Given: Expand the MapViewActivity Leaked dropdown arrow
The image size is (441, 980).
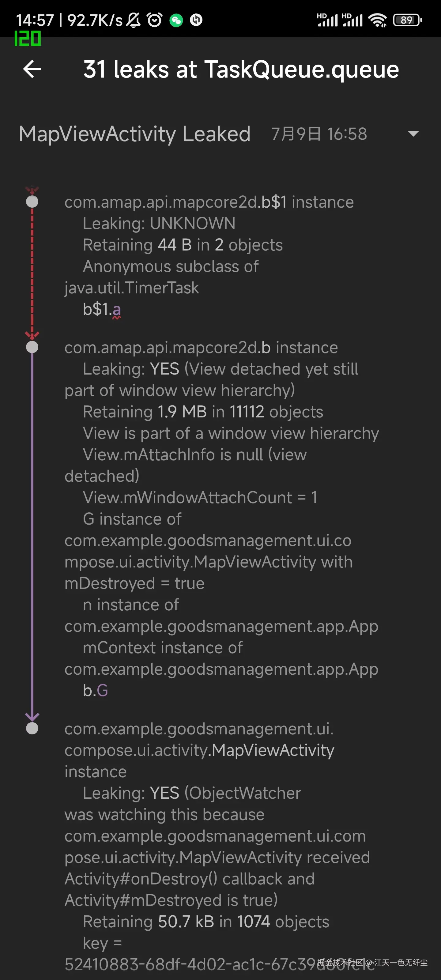Looking at the screenshot, I should click(x=413, y=134).
